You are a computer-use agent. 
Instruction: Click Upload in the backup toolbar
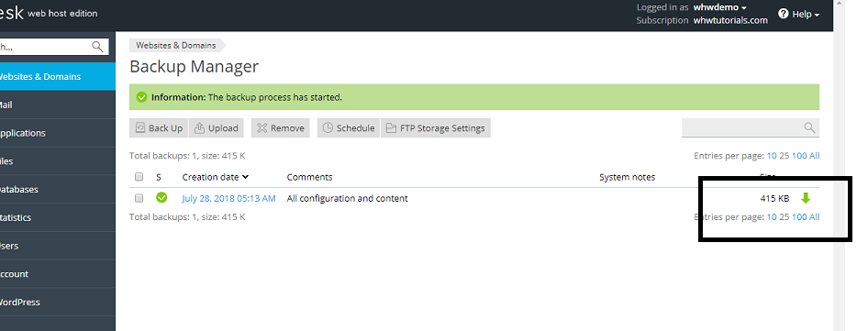217,127
